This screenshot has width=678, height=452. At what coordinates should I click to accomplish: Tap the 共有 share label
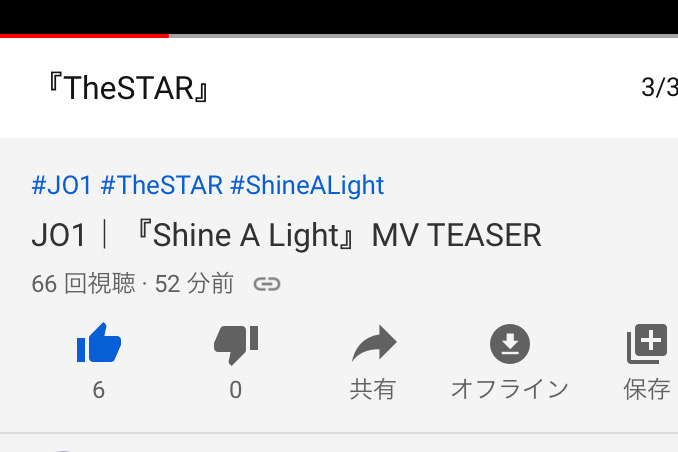pyautogui.click(x=373, y=389)
